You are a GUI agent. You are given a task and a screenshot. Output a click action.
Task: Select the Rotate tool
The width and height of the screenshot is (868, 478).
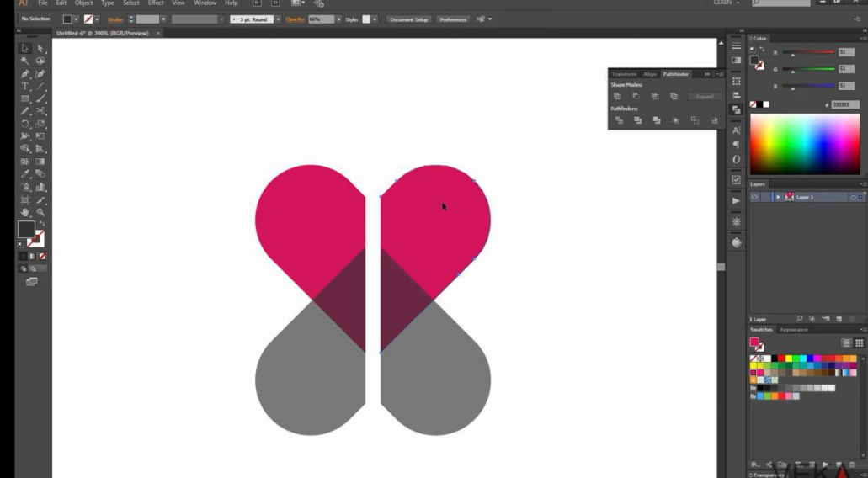tap(25, 124)
